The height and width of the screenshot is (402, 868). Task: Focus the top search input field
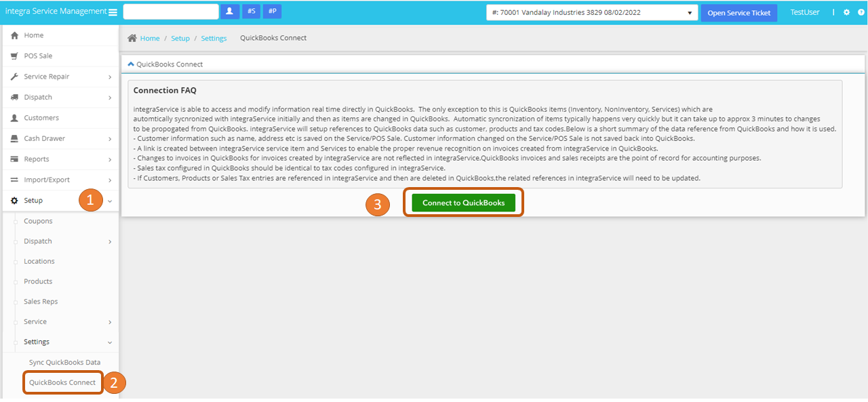(171, 12)
